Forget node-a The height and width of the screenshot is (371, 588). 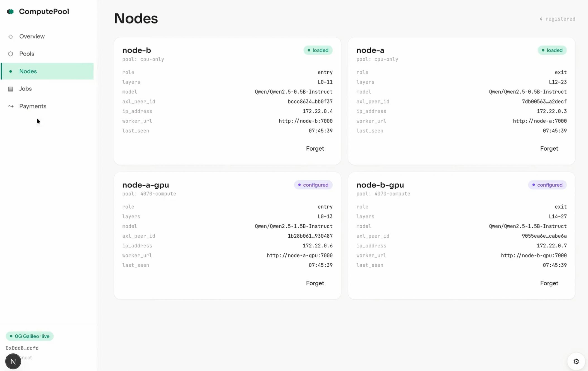click(549, 148)
